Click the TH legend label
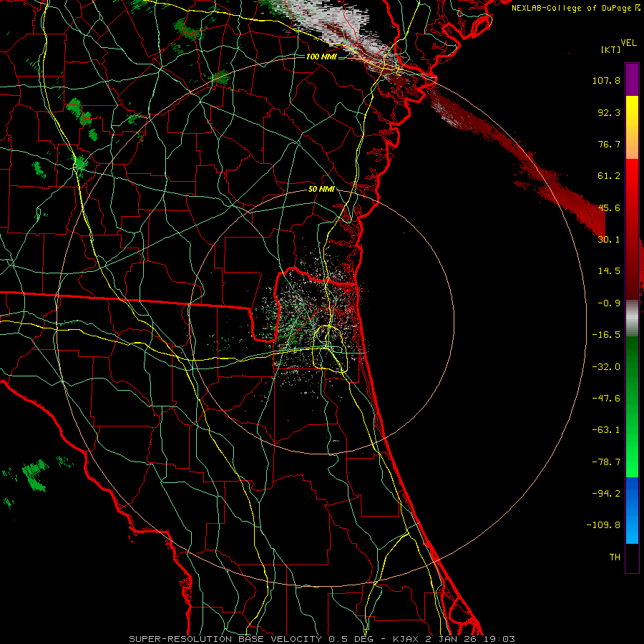 point(615,557)
